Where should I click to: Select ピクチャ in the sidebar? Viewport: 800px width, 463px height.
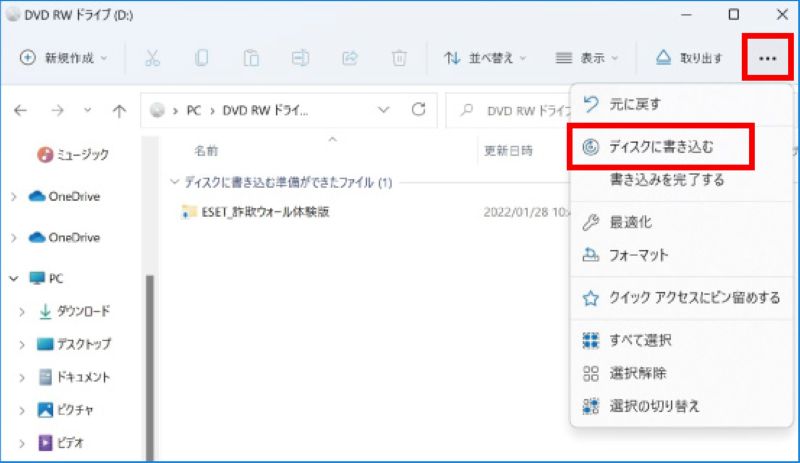pyautogui.click(x=66, y=409)
